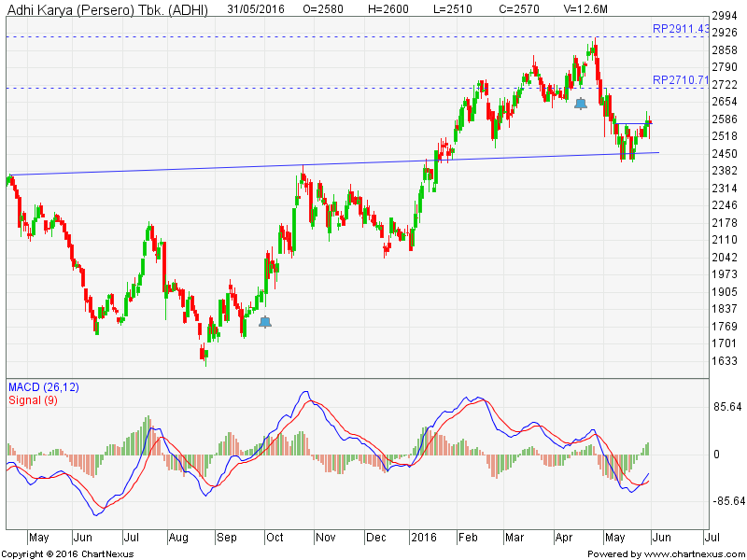Screen dimensions: 747x560
Task: Click the 85.64 MACD axis label
Action: tap(726, 407)
